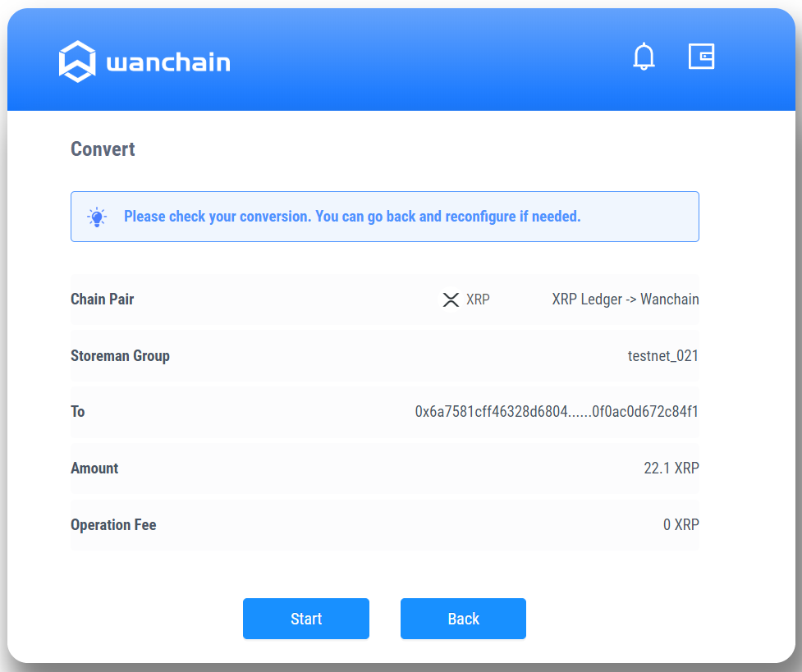Select the destination address 0x6a75...c84f1
The height and width of the screenshot is (672, 802).
pos(557,412)
